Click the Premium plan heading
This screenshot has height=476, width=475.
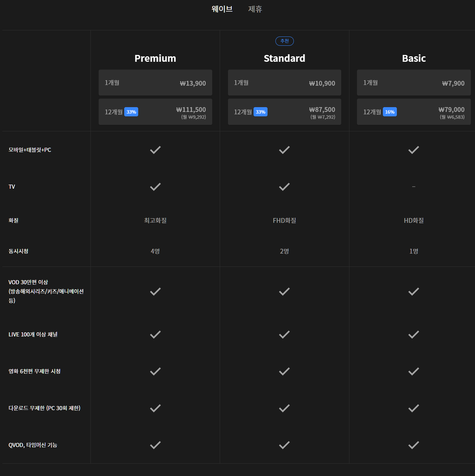[x=155, y=58]
